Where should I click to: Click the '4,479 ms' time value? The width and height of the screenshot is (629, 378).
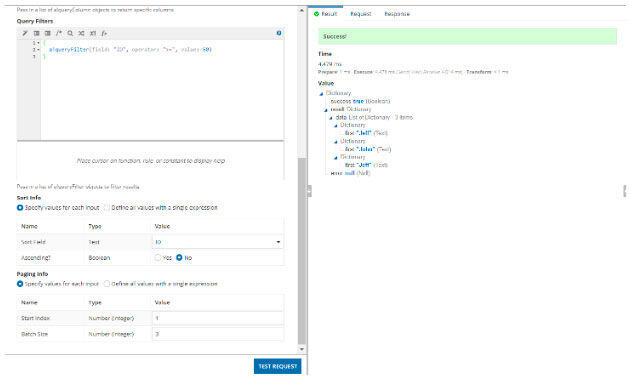330,64
